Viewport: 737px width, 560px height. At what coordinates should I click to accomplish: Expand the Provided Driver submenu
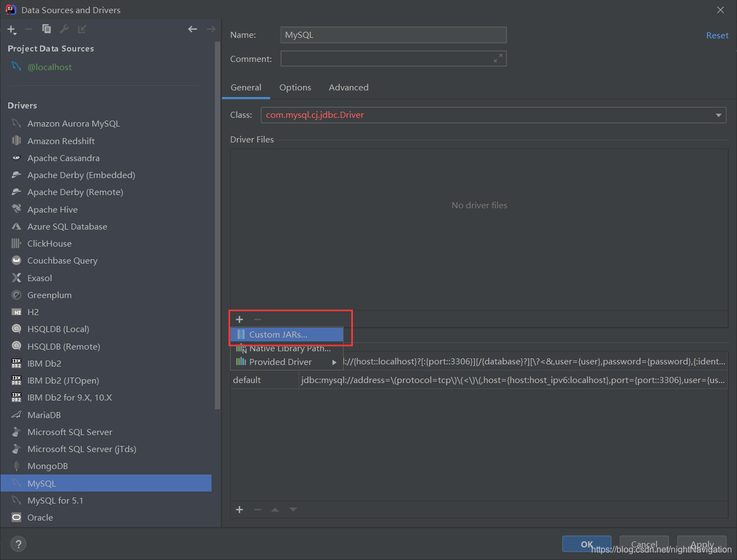(x=287, y=362)
